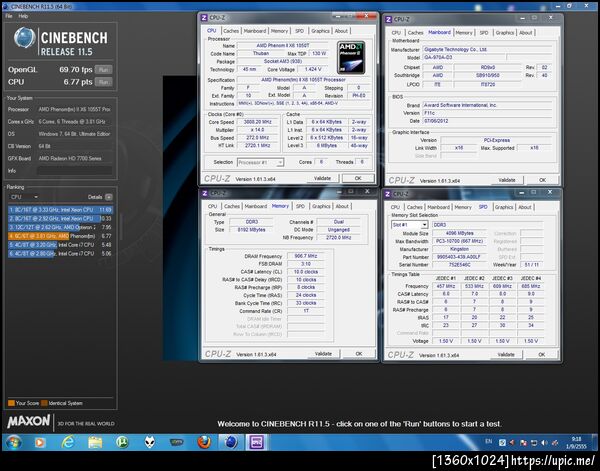The width and height of the screenshot is (600, 471).
Task: Click the network tray icon
Action: pos(534,443)
